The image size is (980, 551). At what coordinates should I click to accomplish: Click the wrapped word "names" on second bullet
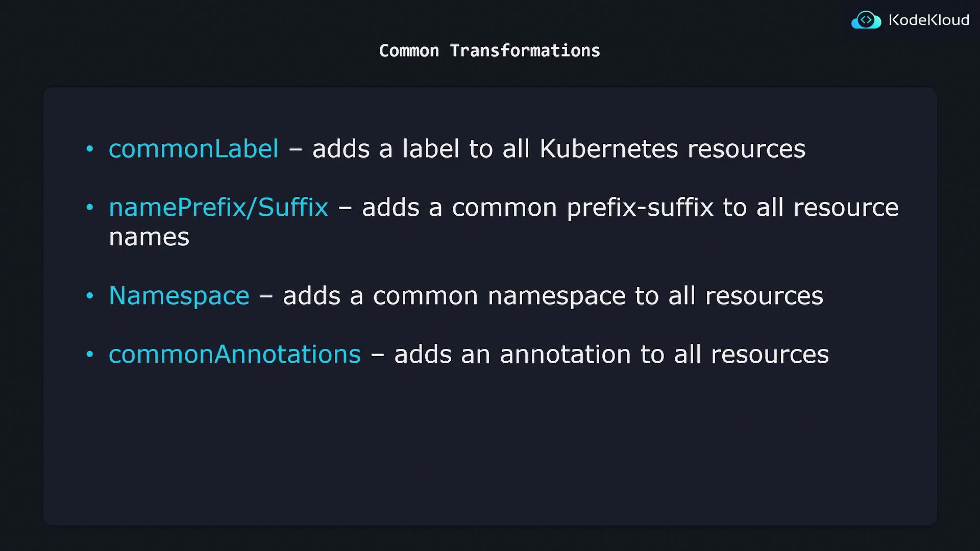point(149,237)
